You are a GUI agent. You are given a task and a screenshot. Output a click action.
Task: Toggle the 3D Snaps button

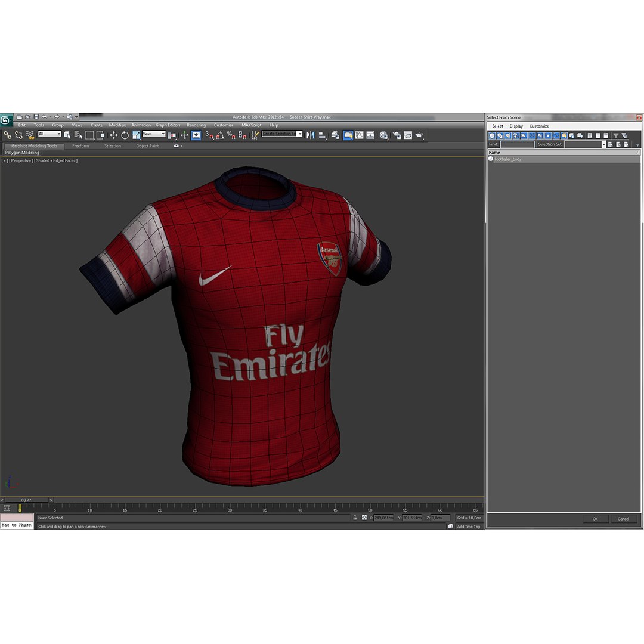pyautogui.click(x=209, y=135)
